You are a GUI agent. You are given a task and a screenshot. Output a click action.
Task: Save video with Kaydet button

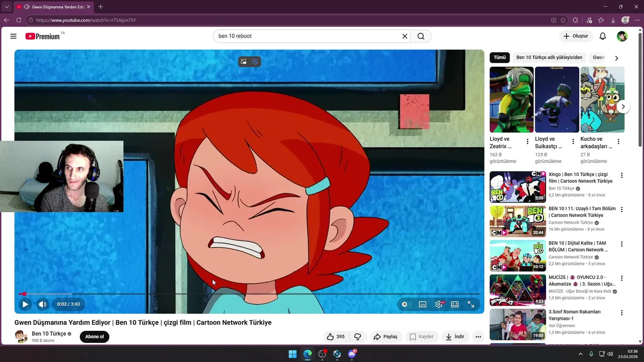point(421,337)
